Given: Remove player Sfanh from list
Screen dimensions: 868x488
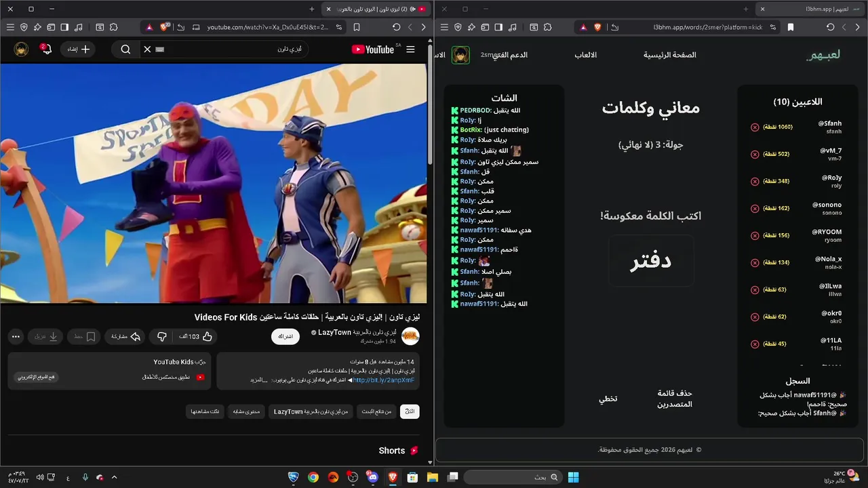Looking at the screenshot, I should [x=755, y=127].
